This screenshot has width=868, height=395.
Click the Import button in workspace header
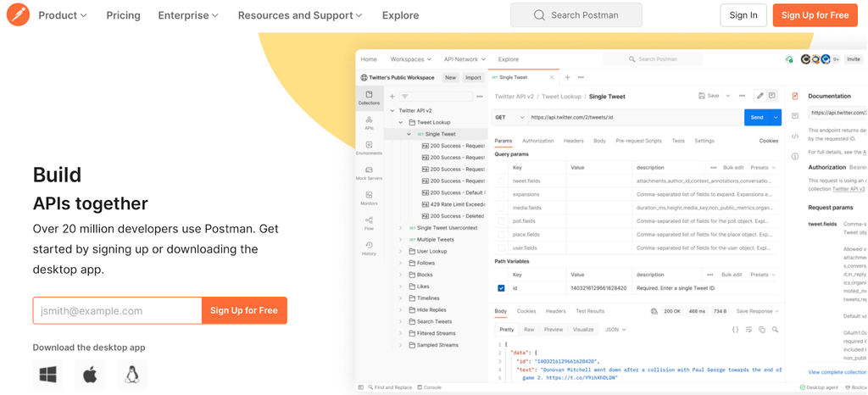[x=473, y=77]
